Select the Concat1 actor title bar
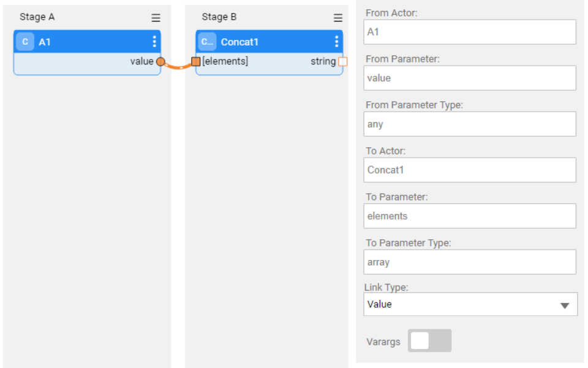 [x=276, y=42]
